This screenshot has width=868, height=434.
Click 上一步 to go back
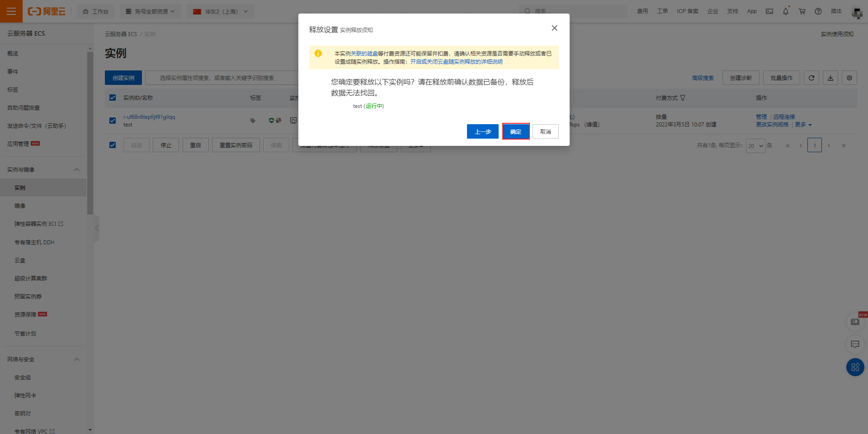(483, 131)
